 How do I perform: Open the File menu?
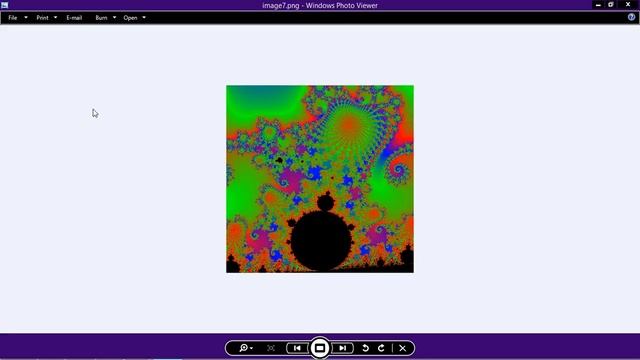[13, 18]
